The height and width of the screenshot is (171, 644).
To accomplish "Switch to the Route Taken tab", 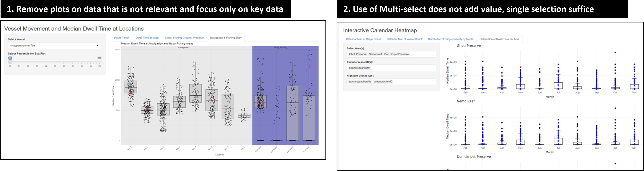I will [122, 38].
